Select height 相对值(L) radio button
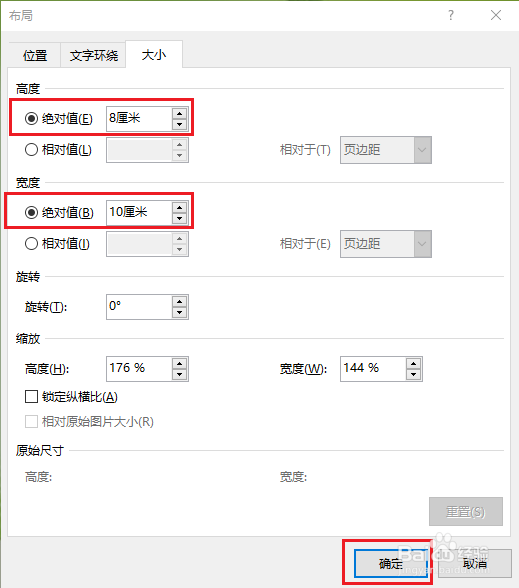This screenshot has height=588, width=519. click(x=31, y=150)
